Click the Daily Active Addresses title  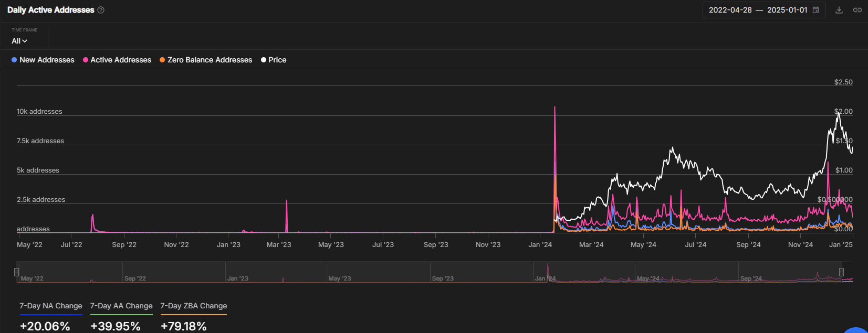tap(51, 10)
